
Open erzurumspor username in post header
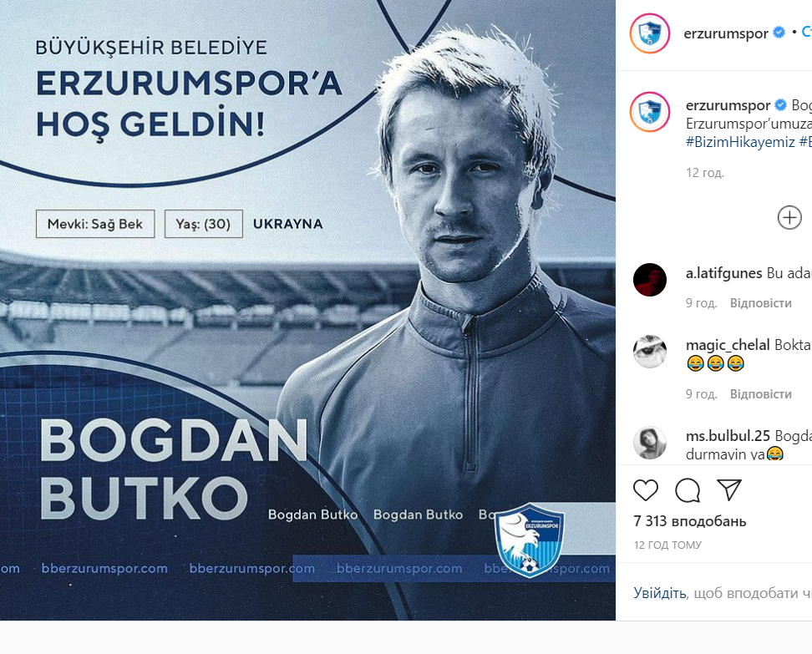(725, 33)
